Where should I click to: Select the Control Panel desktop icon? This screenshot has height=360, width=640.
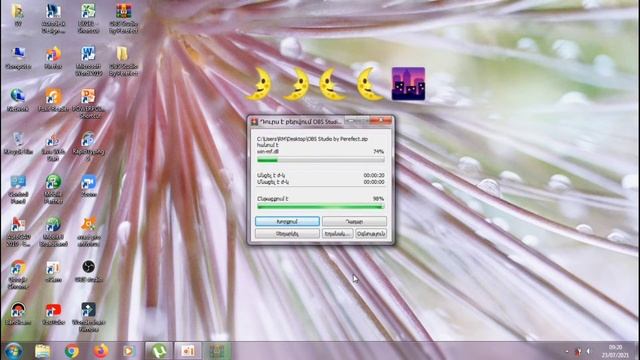(x=18, y=190)
